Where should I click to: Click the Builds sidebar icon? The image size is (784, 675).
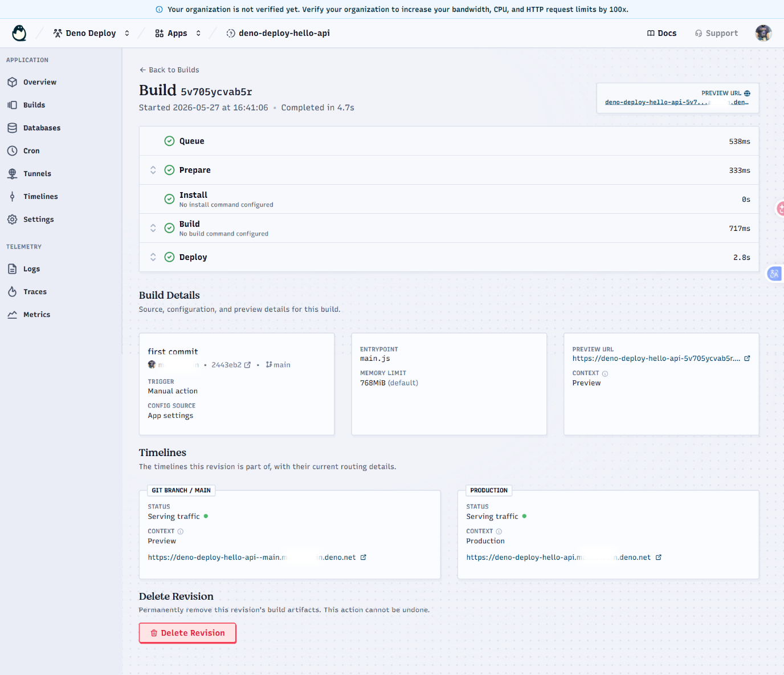point(12,105)
